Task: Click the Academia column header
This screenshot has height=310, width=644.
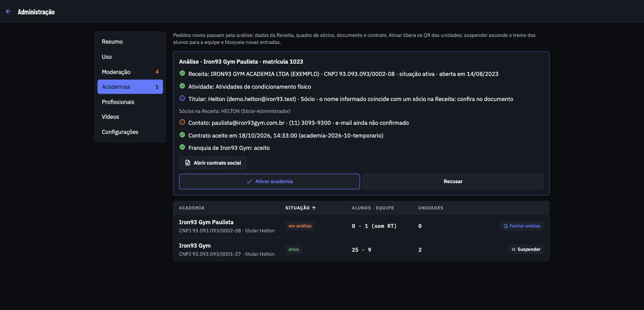Action: (192, 208)
